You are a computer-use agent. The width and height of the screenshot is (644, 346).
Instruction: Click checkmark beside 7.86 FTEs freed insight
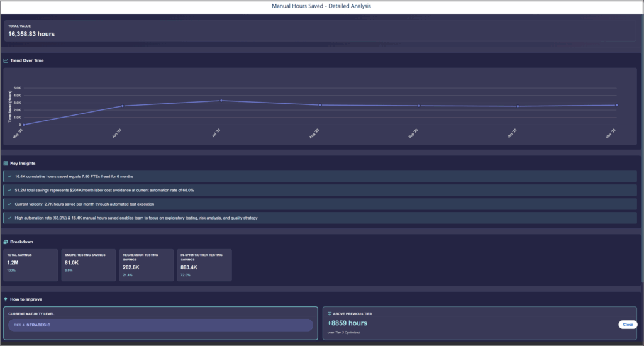click(9, 176)
